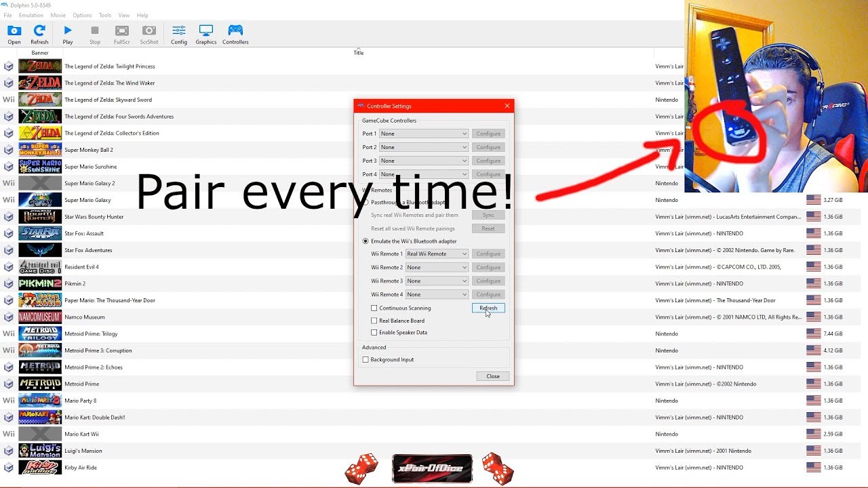Click the Metroid Prime 2: Echoes banner
This screenshot has height=488, width=868.
point(40,367)
